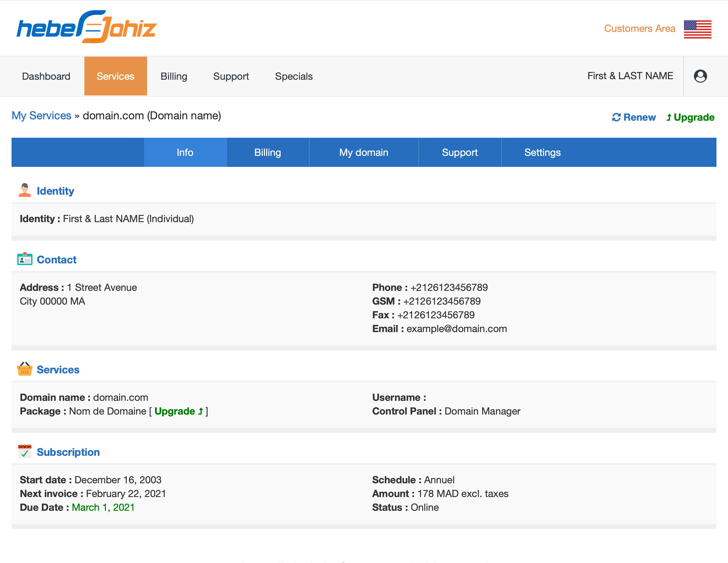Click the Amount 178 MAD excl. taxes
This screenshot has height=563, width=728.
click(x=463, y=494)
